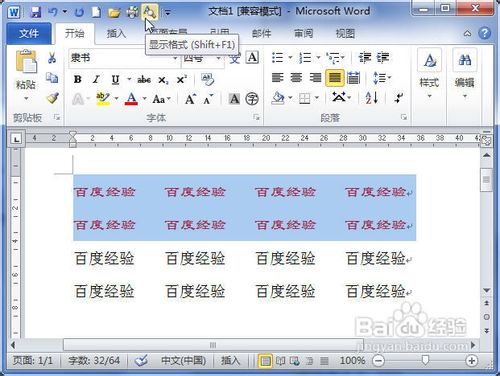Apply numbered list formatting
The width and height of the screenshot is (500, 376).
pyautogui.click(x=305, y=58)
